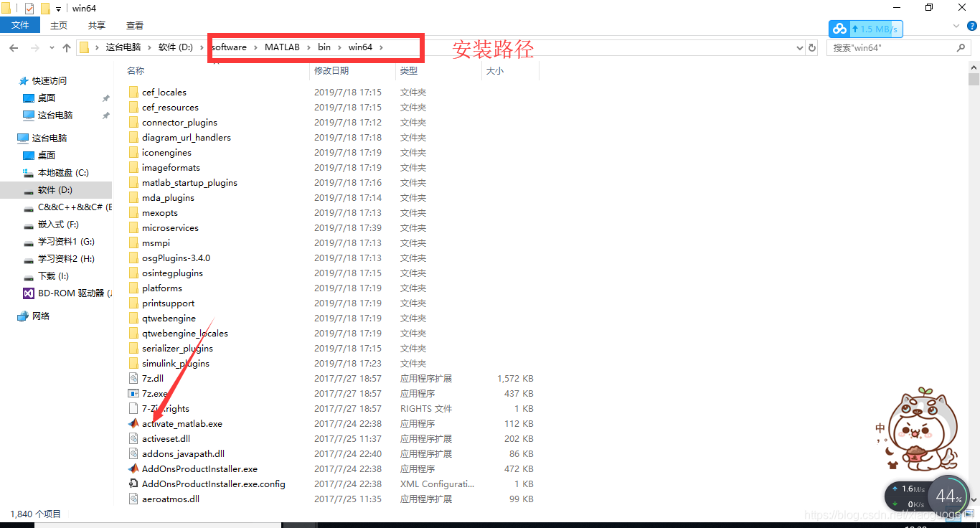
Task: Click 软件 (D:) in the address path
Action: click(176, 47)
